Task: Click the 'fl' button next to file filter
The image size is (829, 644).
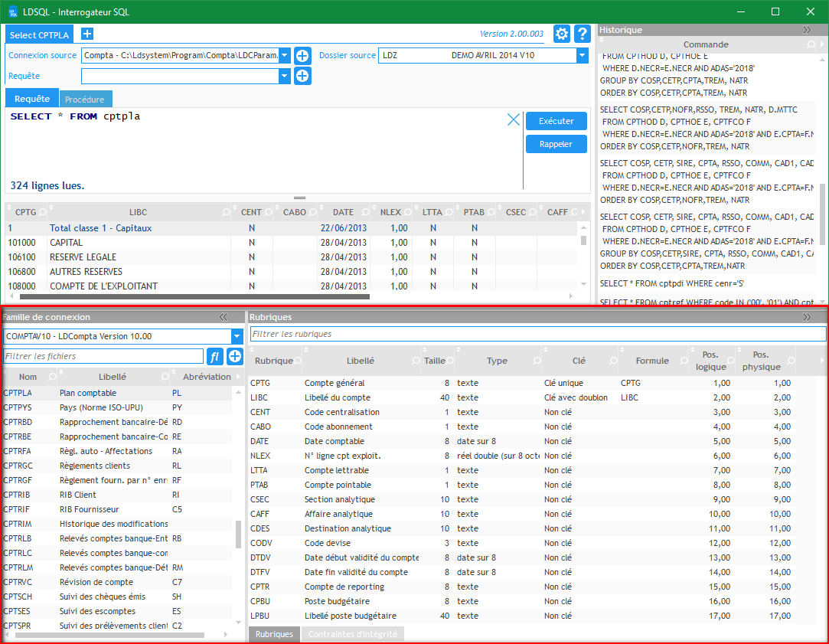Action: (x=215, y=356)
